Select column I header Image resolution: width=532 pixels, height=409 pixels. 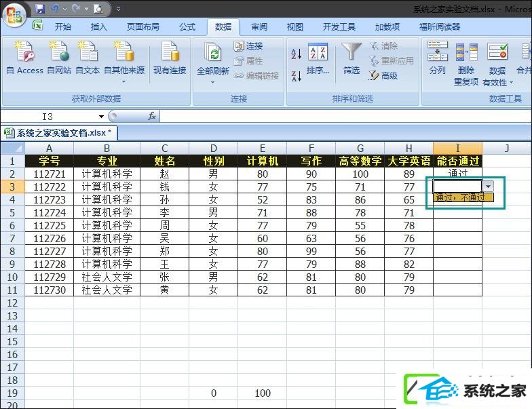click(x=457, y=148)
